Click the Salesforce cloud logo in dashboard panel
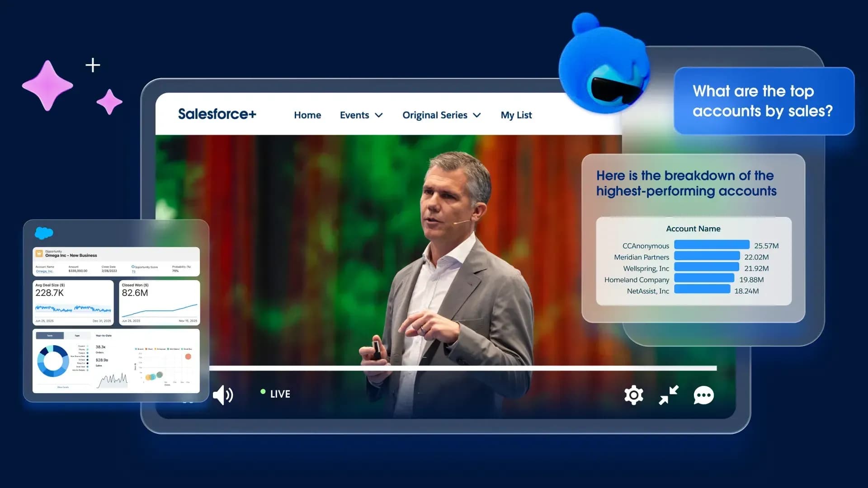This screenshot has height=488, width=868. pyautogui.click(x=44, y=233)
